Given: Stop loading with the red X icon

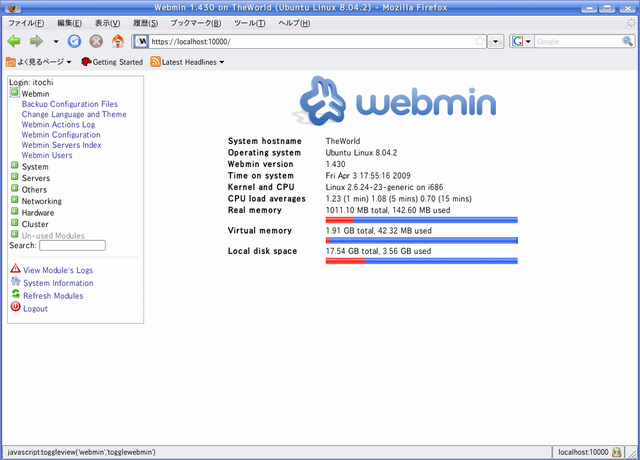Looking at the screenshot, I should pos(96,41).
